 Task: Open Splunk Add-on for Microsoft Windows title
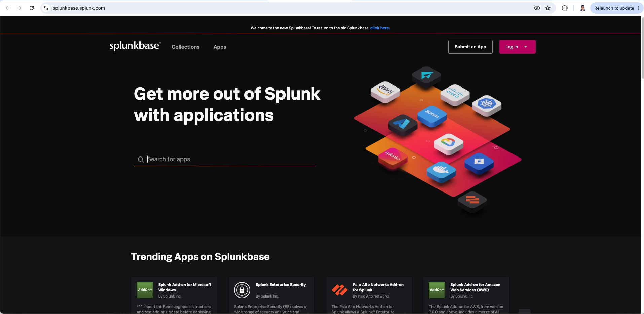click(x=185, y=287)
